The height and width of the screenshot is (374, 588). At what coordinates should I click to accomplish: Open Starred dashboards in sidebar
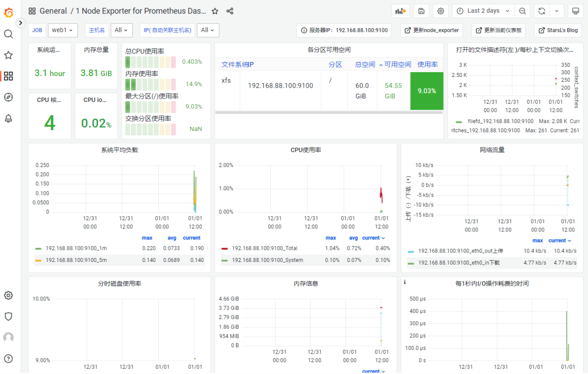pyautogui.click(x=8, y=55)
